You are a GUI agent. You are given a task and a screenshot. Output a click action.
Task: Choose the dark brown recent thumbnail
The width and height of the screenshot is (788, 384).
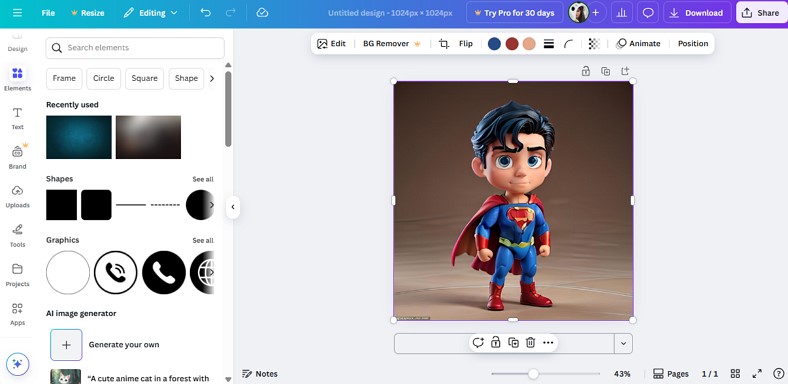pos(148,137)
